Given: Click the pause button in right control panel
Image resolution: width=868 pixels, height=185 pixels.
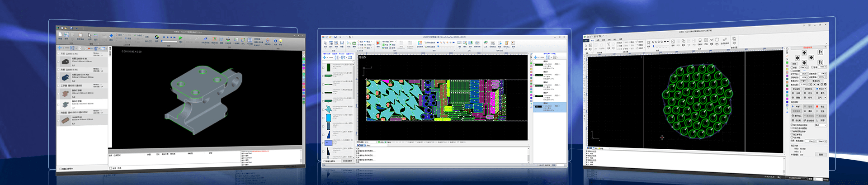Looking at the screenshot, I should [x=808, y=107].
